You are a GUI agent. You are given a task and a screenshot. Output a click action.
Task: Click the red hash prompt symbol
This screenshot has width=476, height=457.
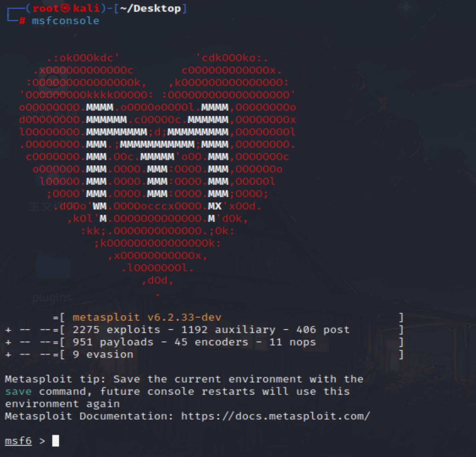click(x=22, y=21)
